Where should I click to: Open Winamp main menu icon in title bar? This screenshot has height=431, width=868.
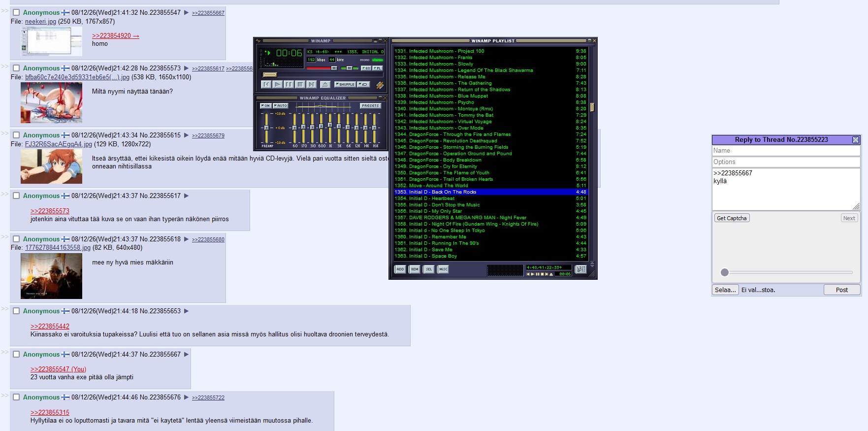click(x=258, y=41)
